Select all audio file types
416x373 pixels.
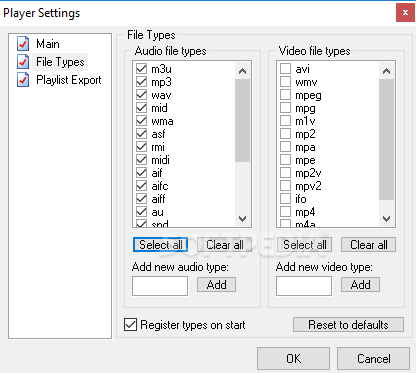pos(160,245)
